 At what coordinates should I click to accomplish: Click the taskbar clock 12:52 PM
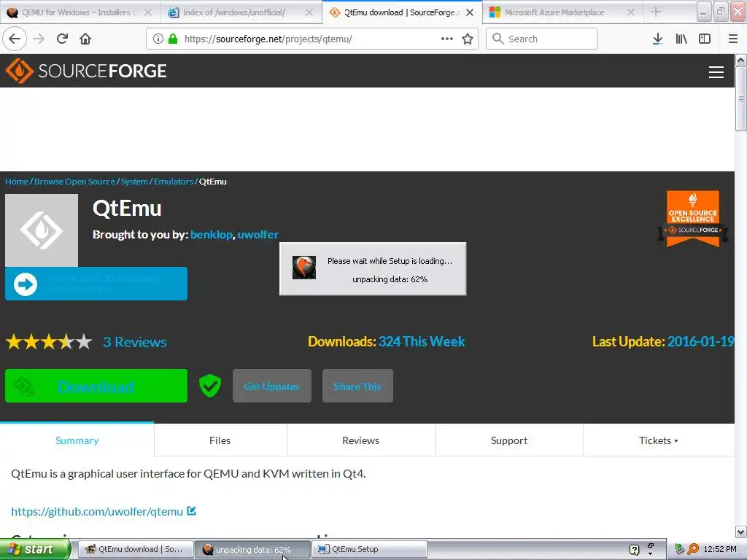720,550
